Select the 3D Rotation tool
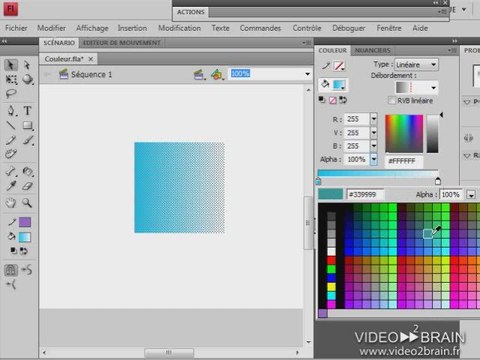Image resolution: width=480 pixels, height=360 pixels. [x=27, y=79]
